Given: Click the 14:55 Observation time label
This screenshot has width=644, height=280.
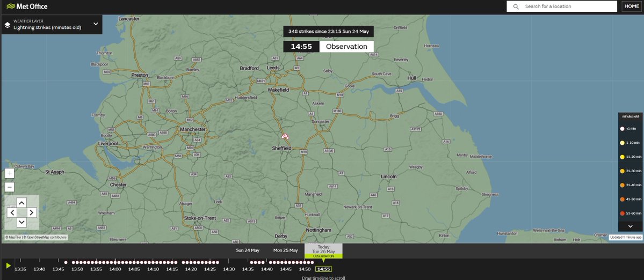Looking at the screenshot, I should pyautogui.click(x=329, y=46).
